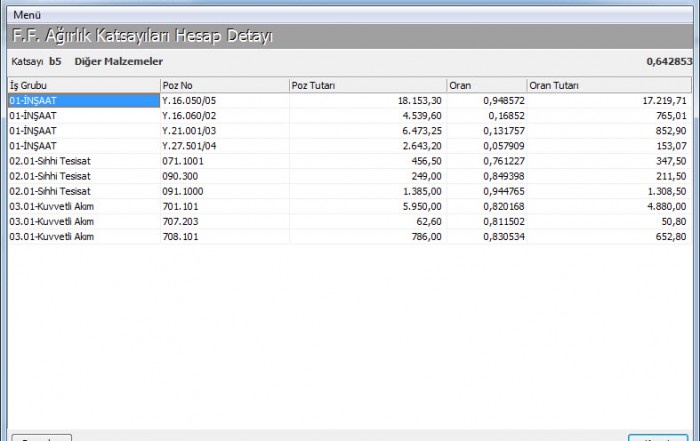Sort table by Poz Tutarı header
700x441 pixels.
coord(366,86)
